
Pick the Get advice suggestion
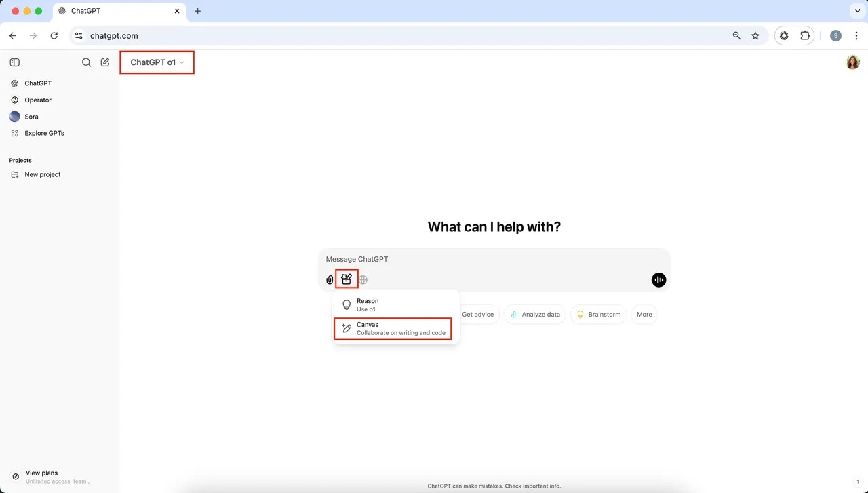click(x=478, y=315)
